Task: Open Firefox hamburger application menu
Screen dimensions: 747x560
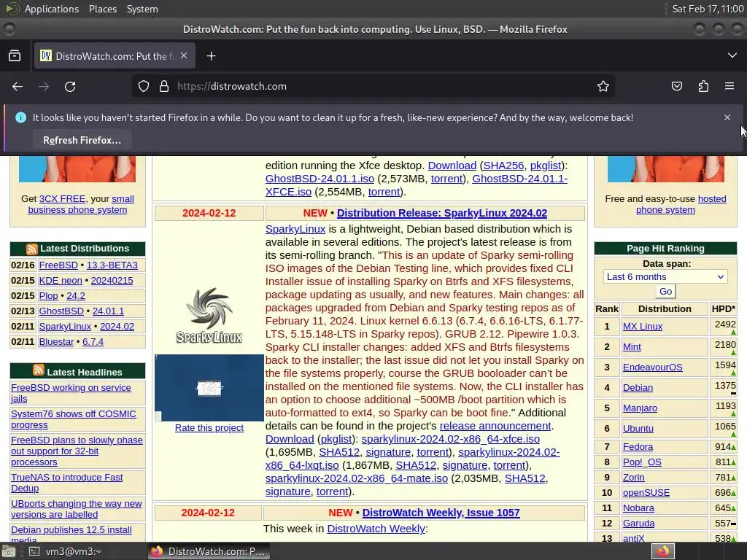Action: (x=729, y=86)
